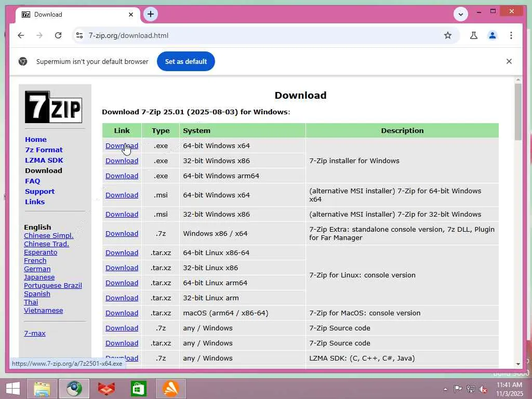532x399 pixels.
Task: Close the Download tab
Action: 131,15
